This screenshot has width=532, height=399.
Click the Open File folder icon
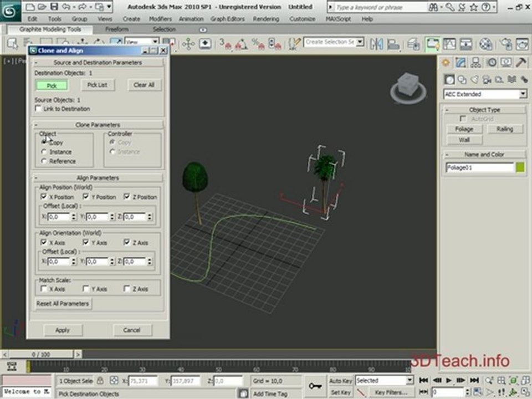(42, 7)
